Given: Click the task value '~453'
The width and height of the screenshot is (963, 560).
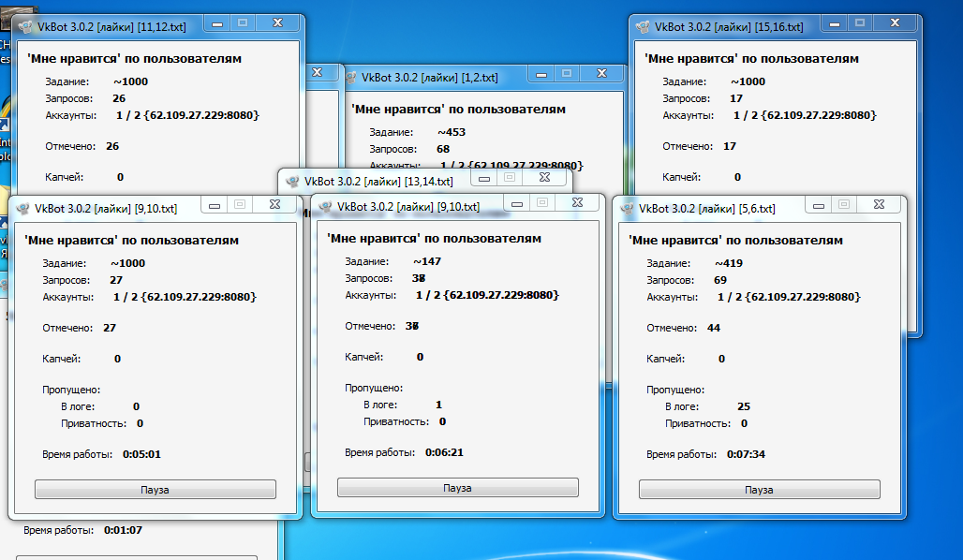Looking at the screenshot, I should pos(452,133).
